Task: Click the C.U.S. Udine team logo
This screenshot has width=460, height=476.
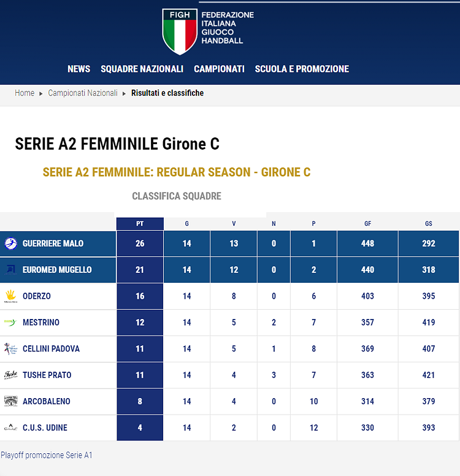Action: pyautogui.click(x=11, y=428)
